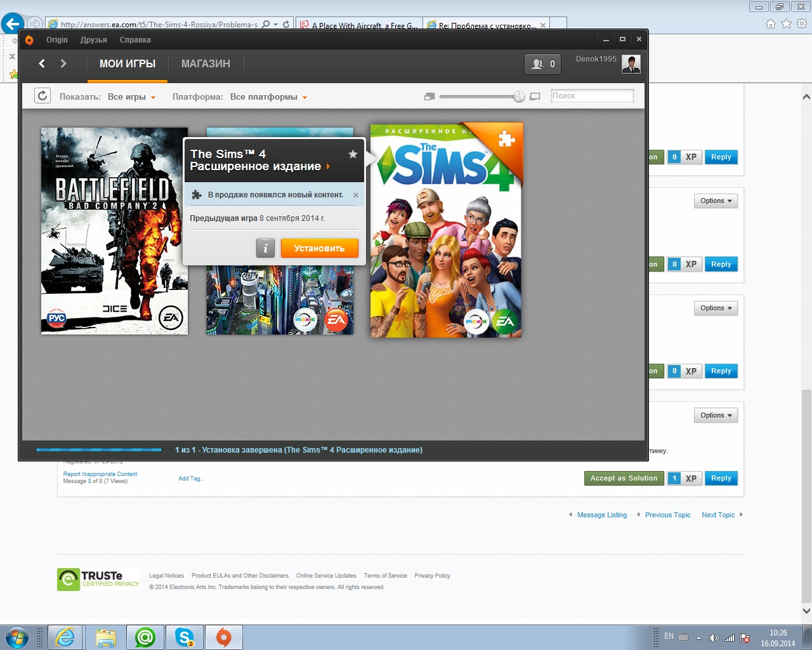Open the first Options dropdown in forum
Screen dimensions: 812x650
[716, 201]
